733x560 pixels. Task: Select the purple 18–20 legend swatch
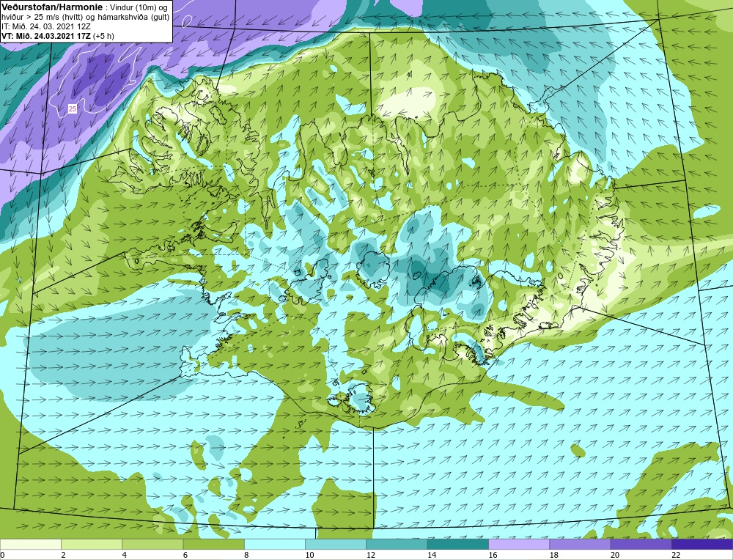pyautogui.click(x=580, y=544)
